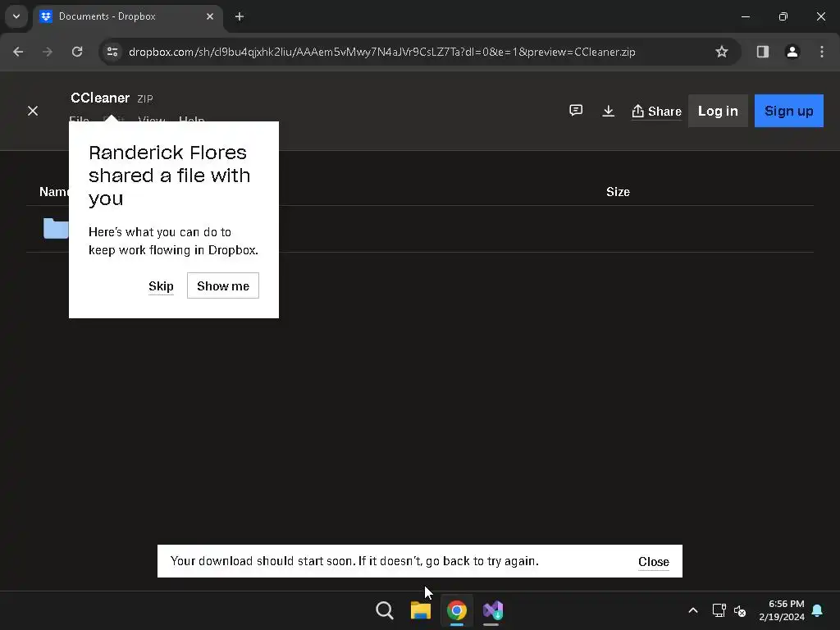Focus the address bar URL

click(x=381, y=52)
